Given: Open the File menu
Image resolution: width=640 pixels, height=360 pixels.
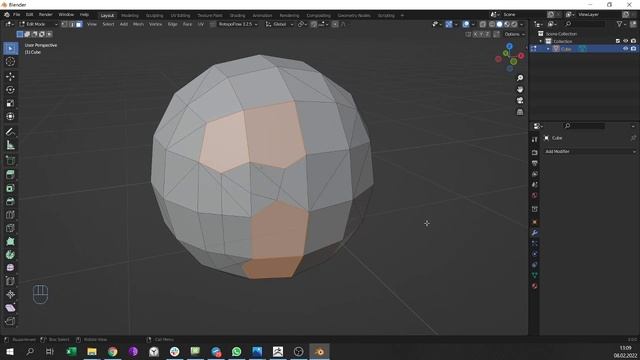Looking at the screenshot, I should tap(16, 15).
